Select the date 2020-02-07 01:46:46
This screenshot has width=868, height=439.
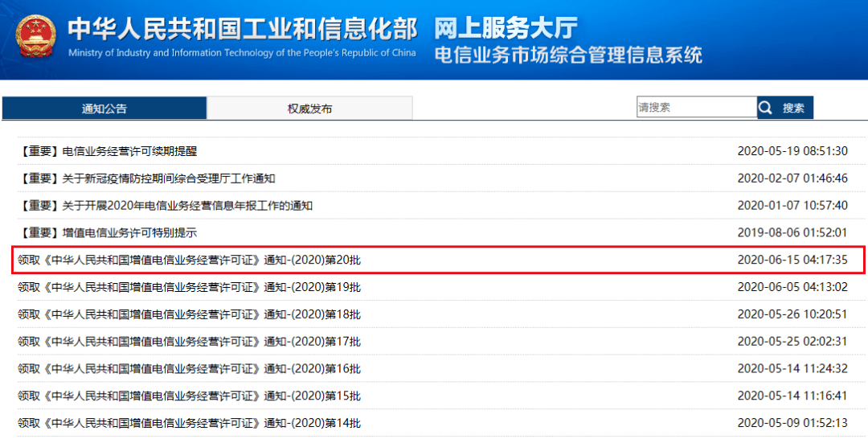pyautogui.click(x=792, y=178)
